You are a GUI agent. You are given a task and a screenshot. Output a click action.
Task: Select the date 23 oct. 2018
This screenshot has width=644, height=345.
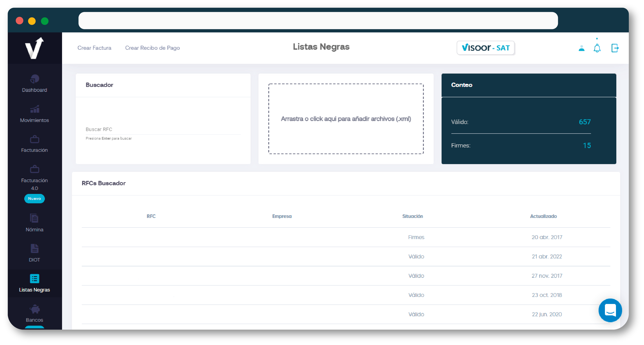[547, 295]
